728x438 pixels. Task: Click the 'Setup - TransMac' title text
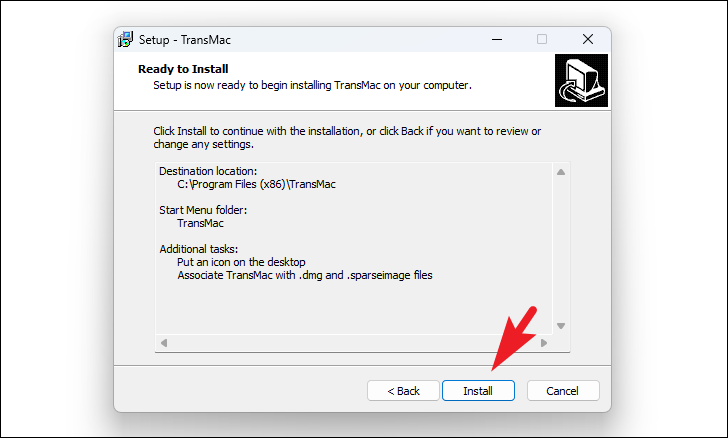tap(185, 40)
